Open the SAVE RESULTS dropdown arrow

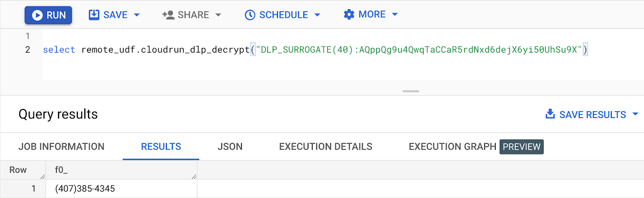635,114
